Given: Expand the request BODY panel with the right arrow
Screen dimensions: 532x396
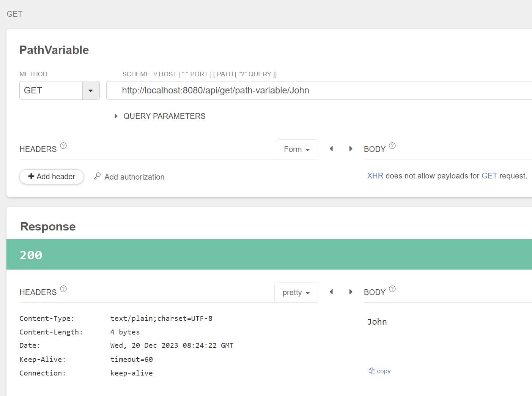Looking at the screenshot, I should point(350,148).
